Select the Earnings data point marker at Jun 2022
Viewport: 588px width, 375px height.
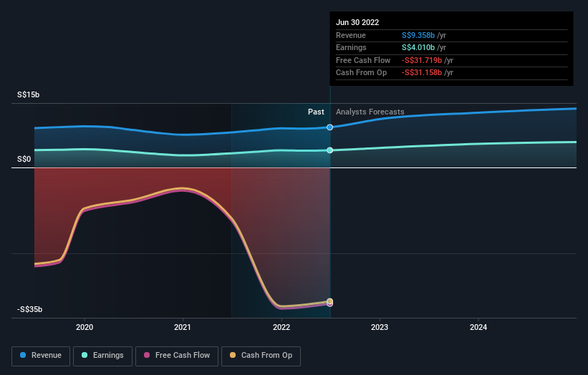pyautogui.click(x=329, y=150)
